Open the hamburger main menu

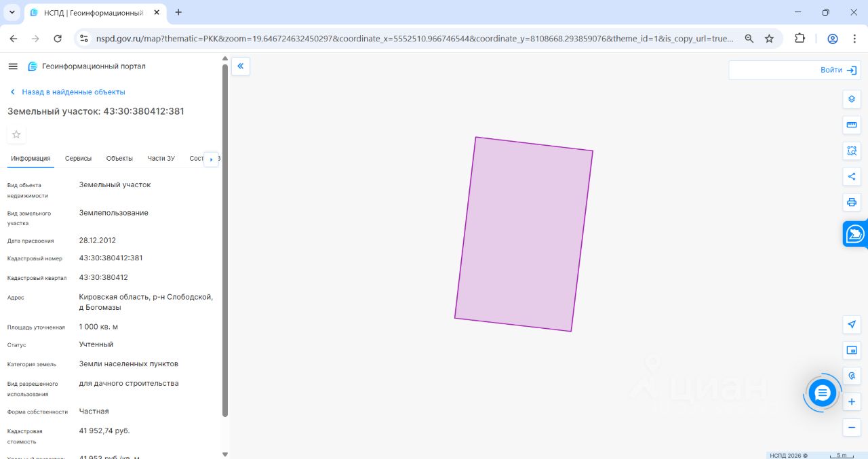(13, 66)
